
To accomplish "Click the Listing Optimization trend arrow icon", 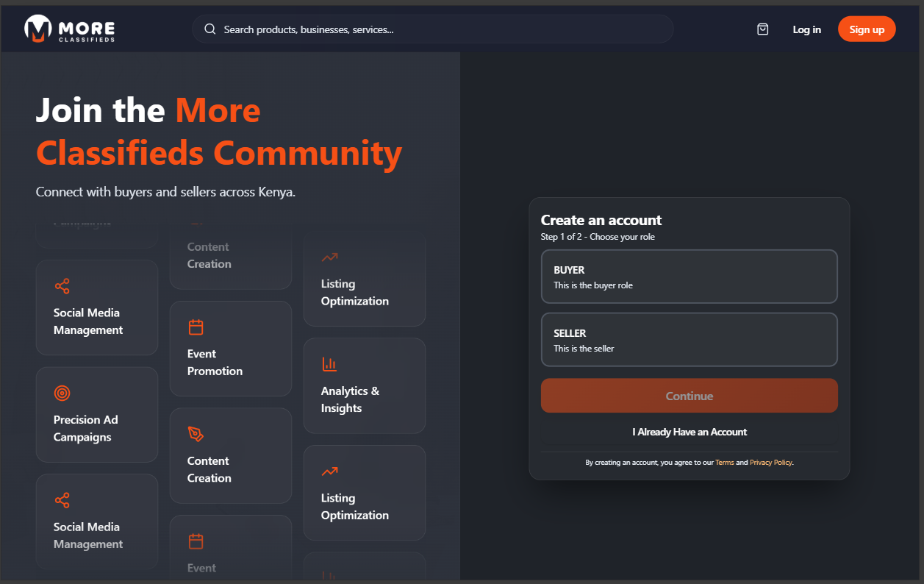I will coord(329,257).
